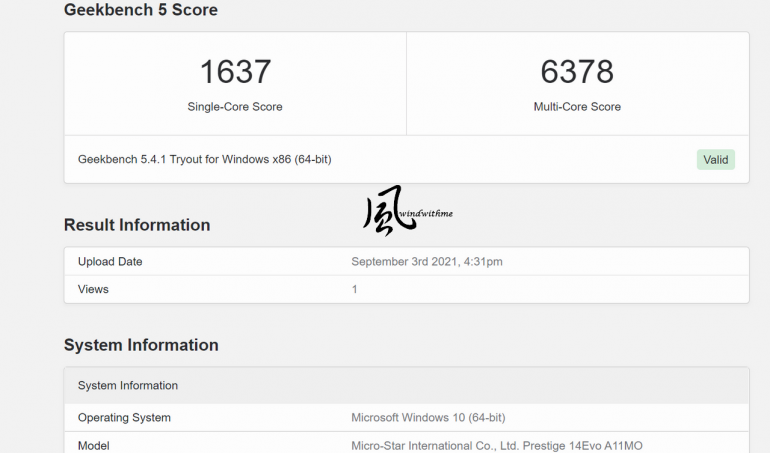Select Microsoft Windows 10 (64-bit) value
This screenshot has width=770, height=453.
(428, 418)
